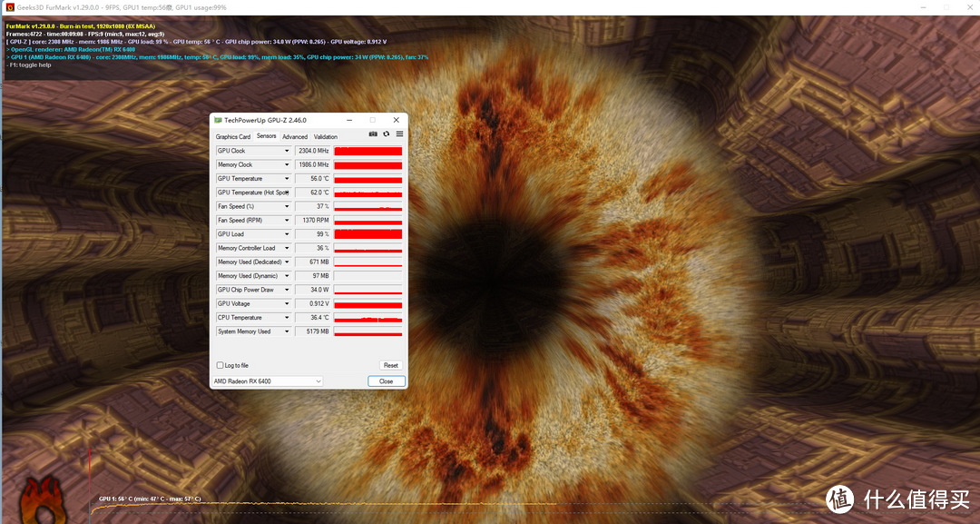Open the AMD Radeon RX 6400 selector
The image size is (980, 524).
tap(268, 381)
